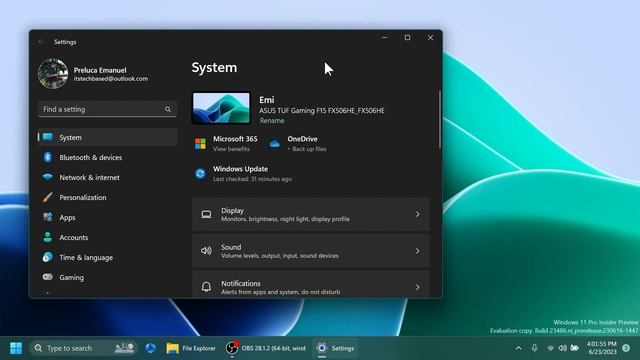Click the Display laptop icon
Viewport: 640px width, 360px height.
click(x=207, y=214)
